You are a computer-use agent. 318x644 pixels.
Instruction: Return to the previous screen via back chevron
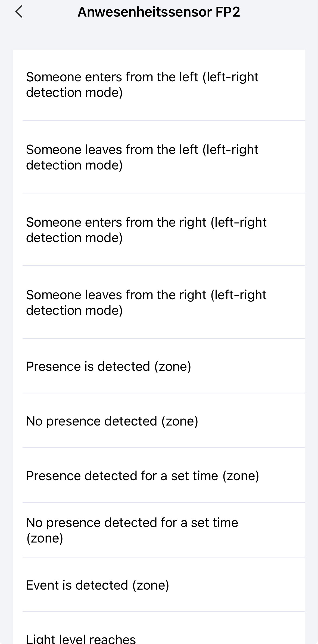coord(19,12)
